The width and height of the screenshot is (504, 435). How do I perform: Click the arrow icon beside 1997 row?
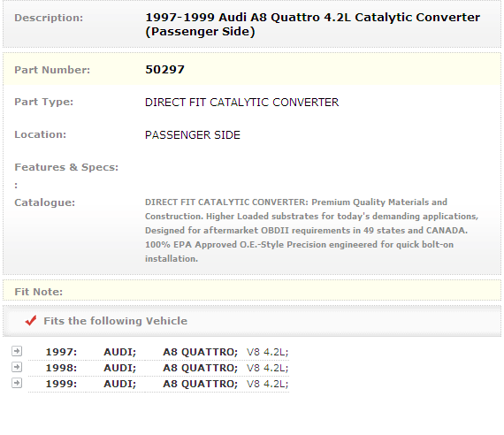(x=17, y=351)
